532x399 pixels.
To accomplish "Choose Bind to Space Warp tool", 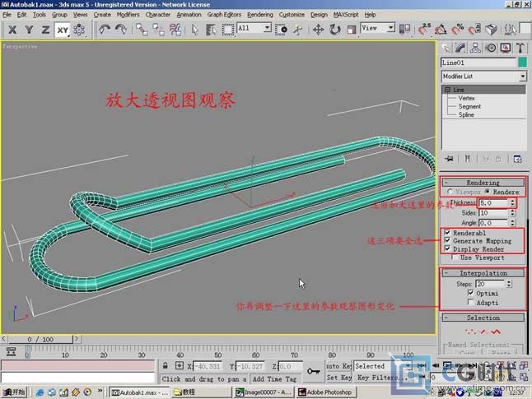I will coord(175,30).
